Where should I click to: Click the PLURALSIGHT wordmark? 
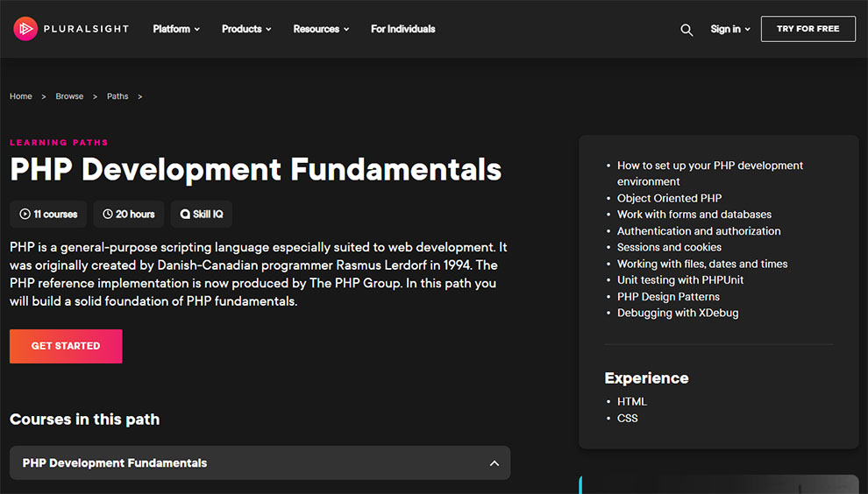pos(86,29)
